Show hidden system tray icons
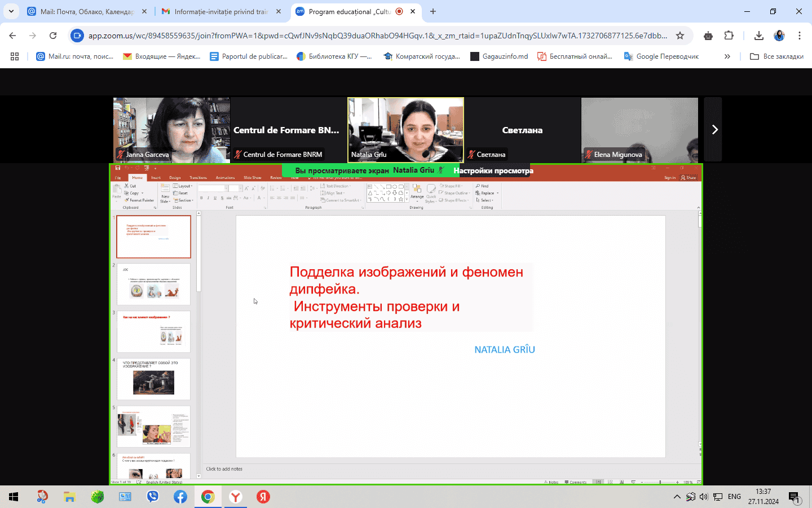812x508 pixels. click(677, 497)
